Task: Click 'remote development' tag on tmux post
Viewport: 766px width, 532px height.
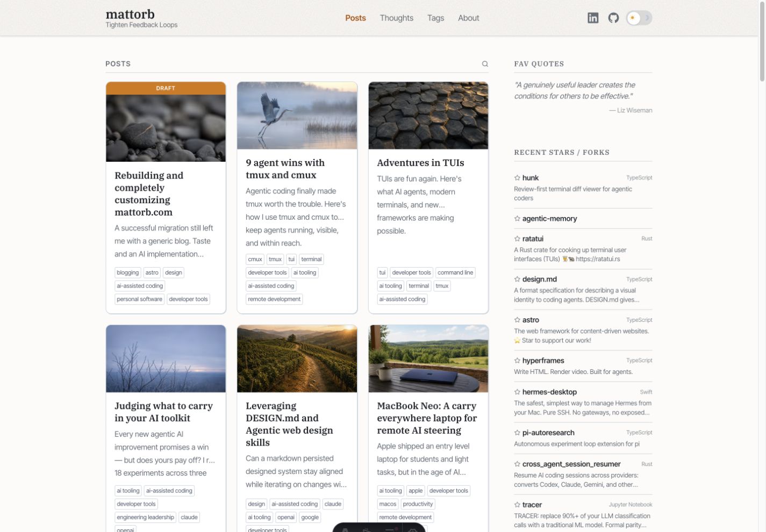Action: tap(274, 299)
